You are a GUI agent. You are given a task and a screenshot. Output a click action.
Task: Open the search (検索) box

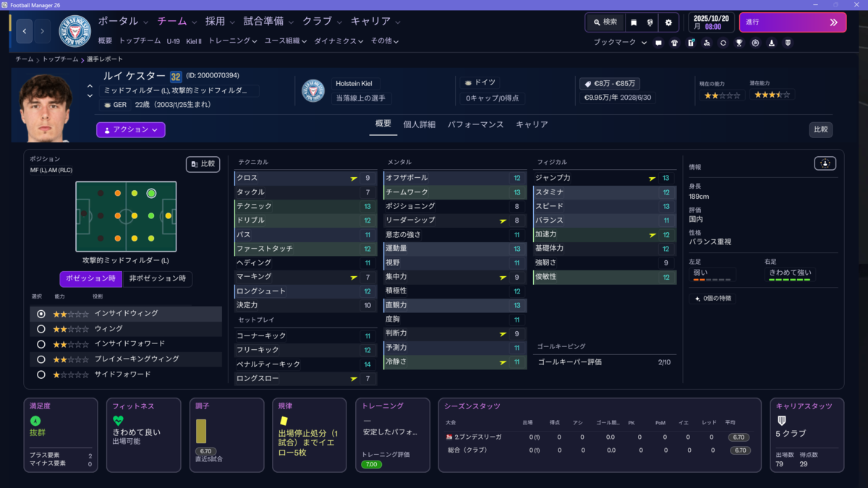click(605, 22)
